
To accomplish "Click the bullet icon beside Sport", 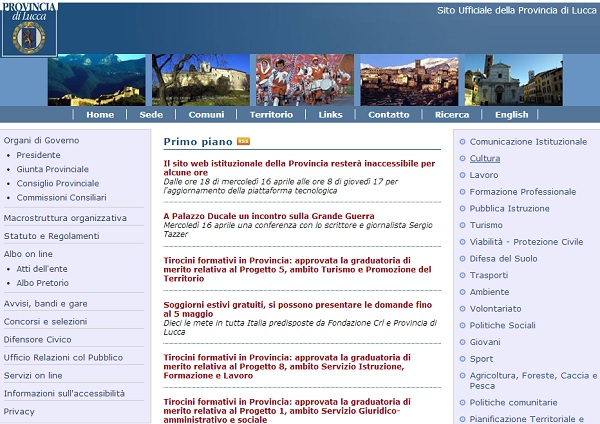I will point(462,359).
